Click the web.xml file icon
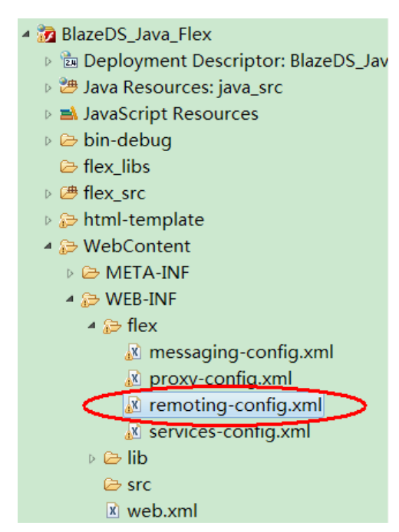This screenshot has height=532, width=399. [113, 511]
